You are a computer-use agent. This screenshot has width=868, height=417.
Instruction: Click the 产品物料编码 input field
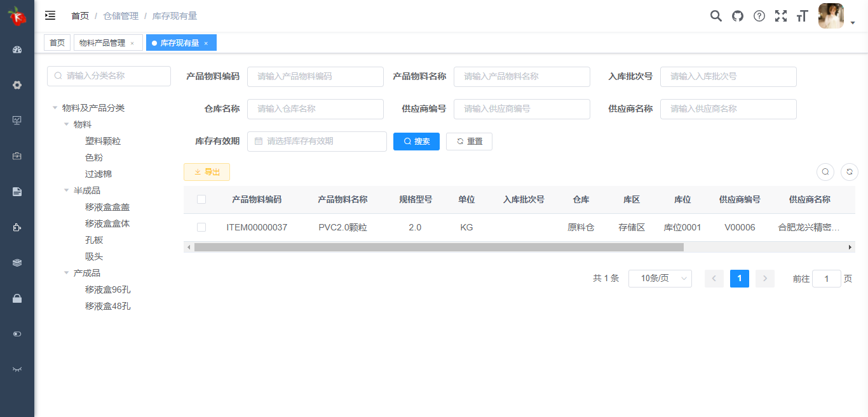315,76
